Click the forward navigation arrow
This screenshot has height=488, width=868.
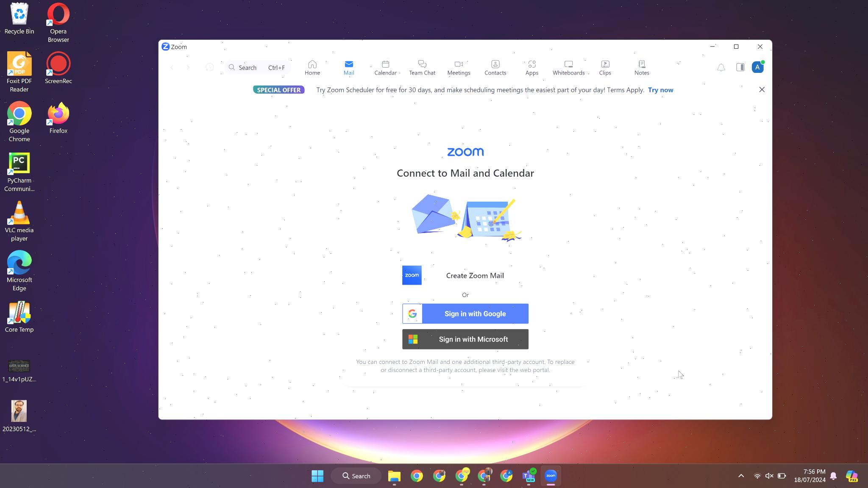pos(188,67)
